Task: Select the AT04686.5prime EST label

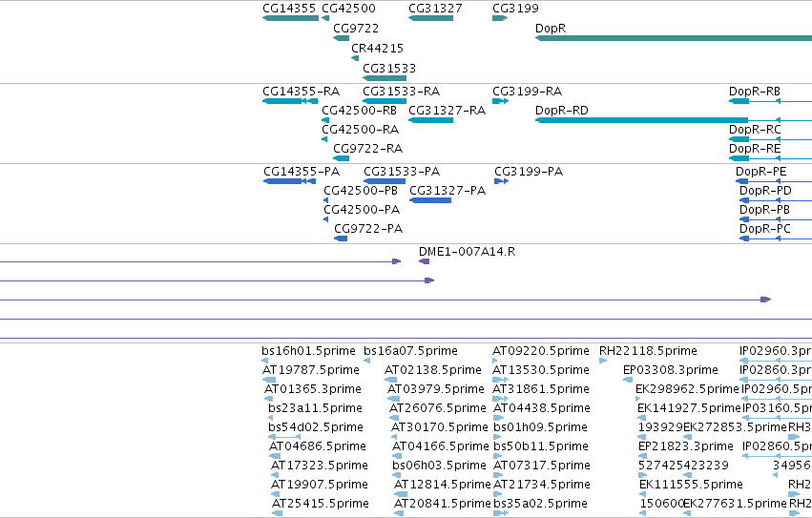Action: (318, 447)
